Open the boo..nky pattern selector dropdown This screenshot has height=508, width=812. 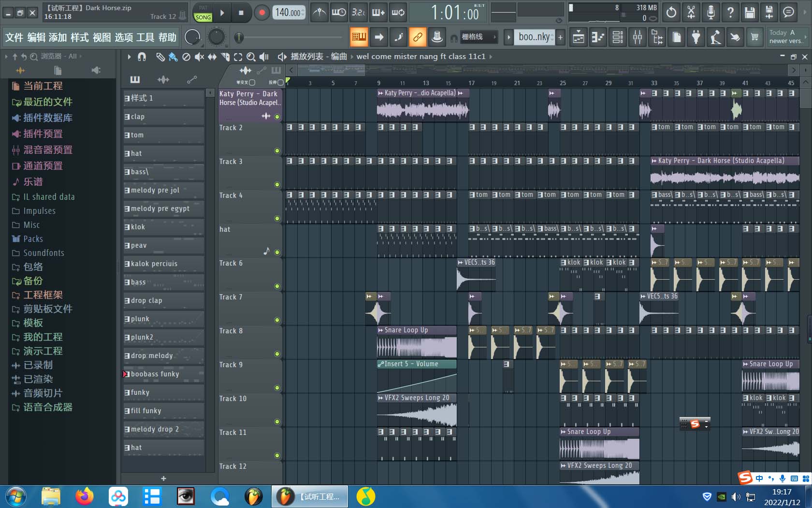(534, 37)
